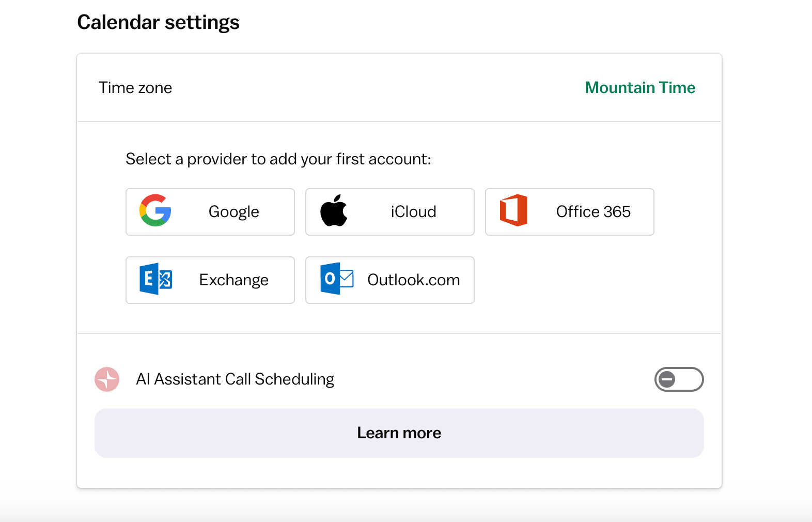Click the Time zone label
Image resolution: width=812 pixels, height=522 pixels.
coord(135,87)
